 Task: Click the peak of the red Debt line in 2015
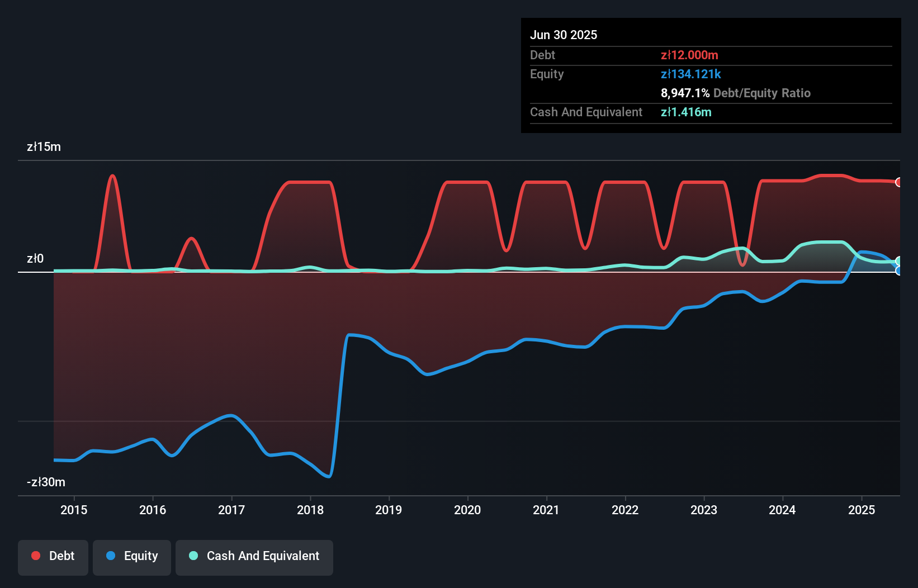112,175
